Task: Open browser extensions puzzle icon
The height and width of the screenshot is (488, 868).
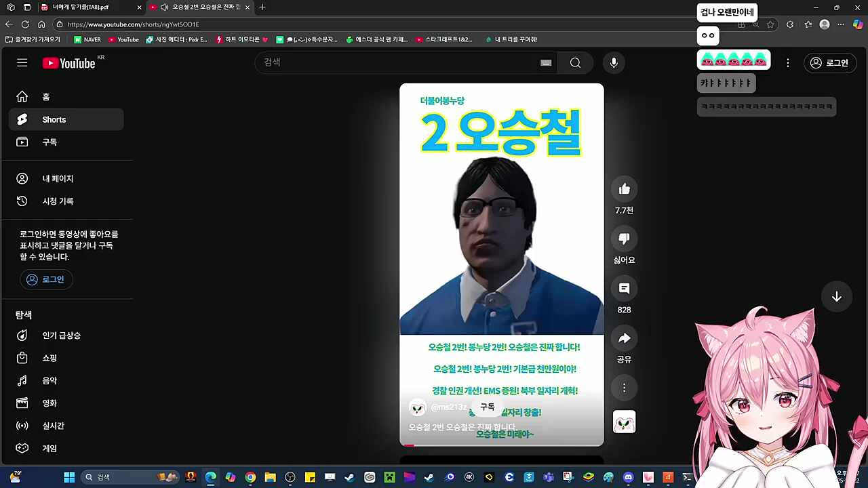Action: 790,24
